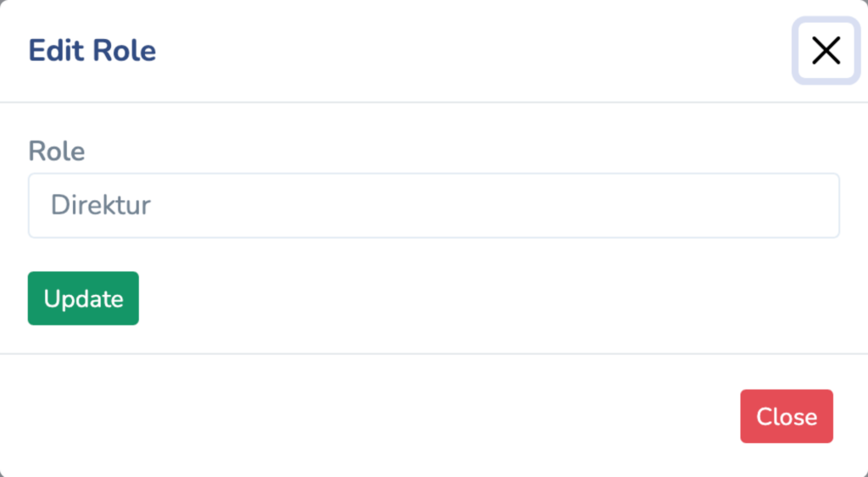Screen dimensions: 868x477
Task: Click the Edit Role heading text
Action: [x=92, y=51]
